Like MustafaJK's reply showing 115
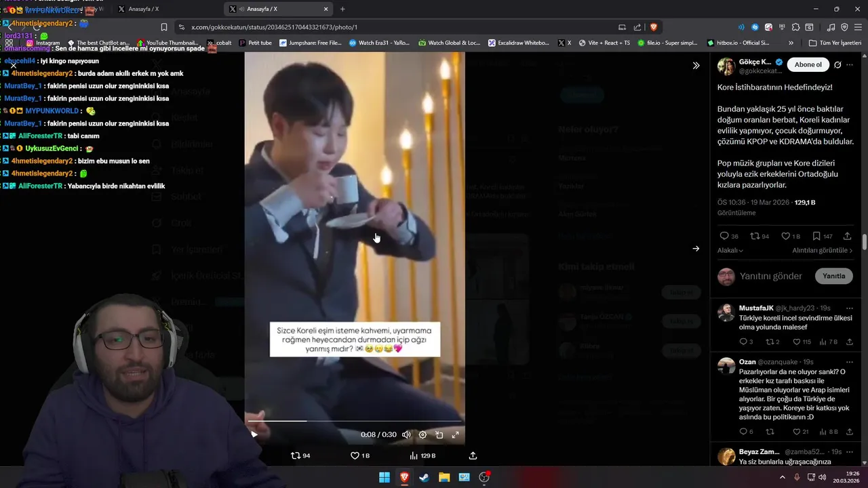The height and width of the screenshot is (488, 868). point(802,342)
